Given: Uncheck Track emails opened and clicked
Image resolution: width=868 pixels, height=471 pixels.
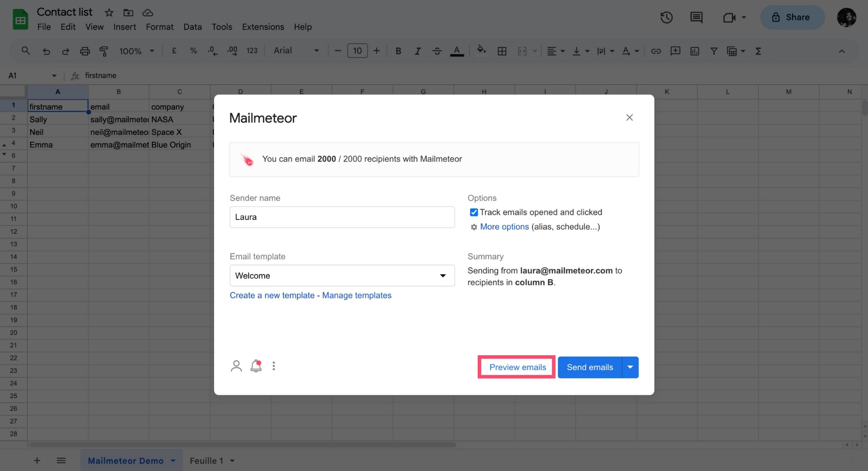Looking at the screenshot, I should click(x=474, y=212).
